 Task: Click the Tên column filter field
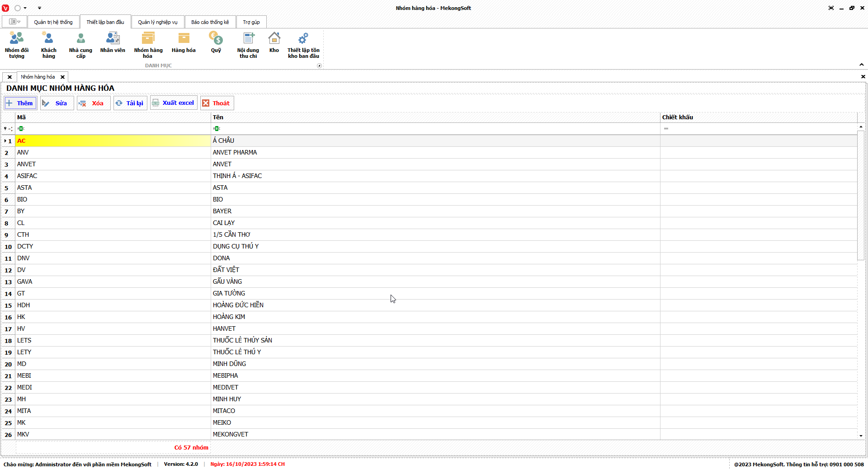pos(434,129)
